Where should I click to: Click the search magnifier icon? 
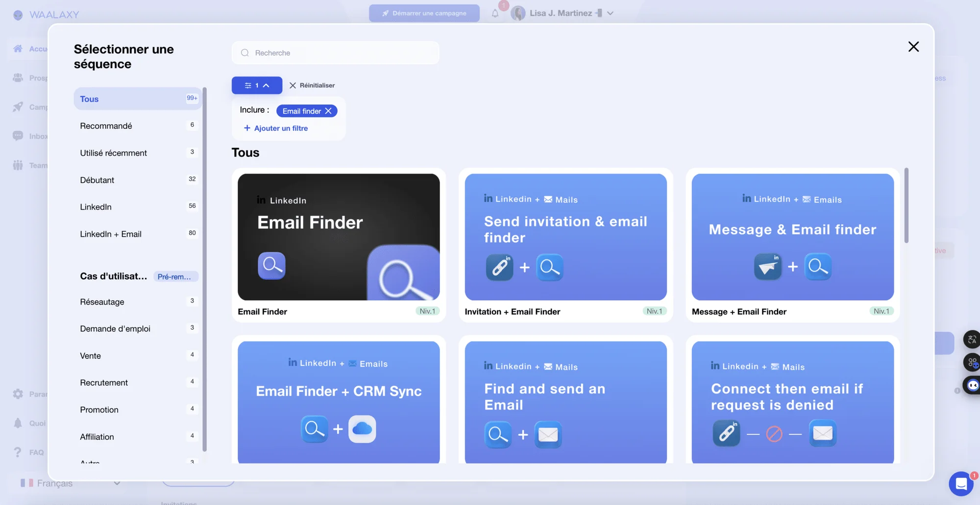[245, 53]
